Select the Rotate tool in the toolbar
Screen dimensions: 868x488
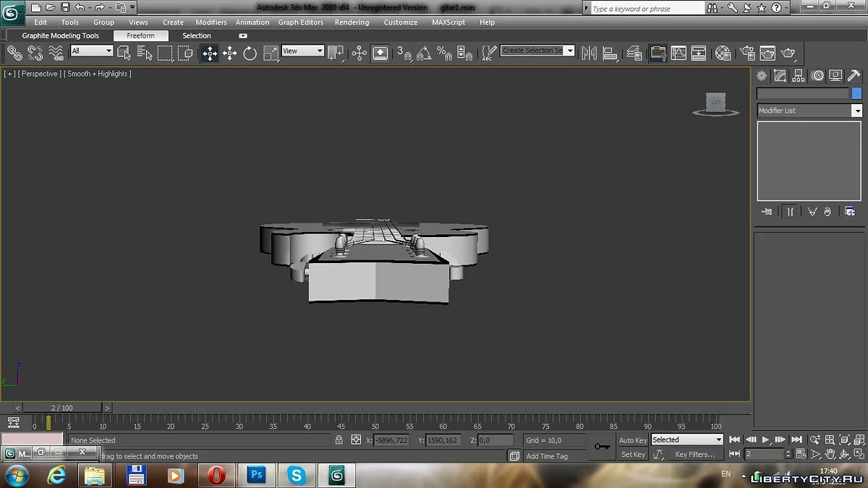pos(250,53)
